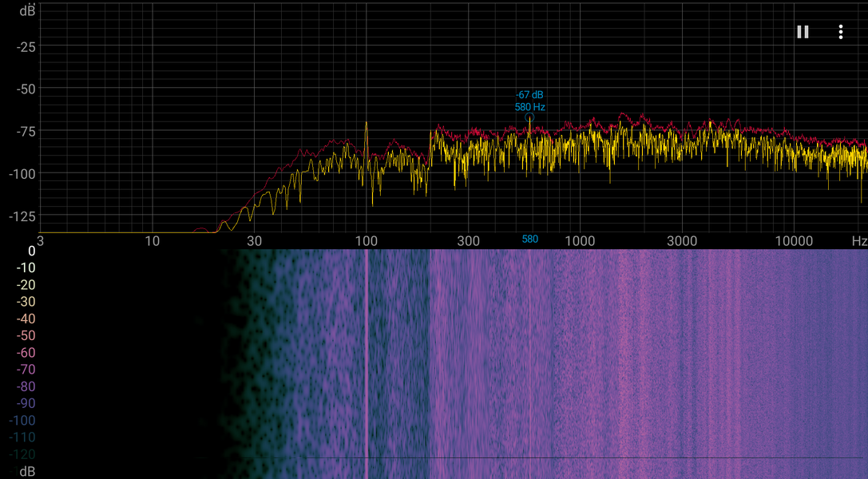The height and width of the screenshot is (479, 868).
Task: Click the blue '580' marker on frequency axis
Action: click(x=529, y=239)
